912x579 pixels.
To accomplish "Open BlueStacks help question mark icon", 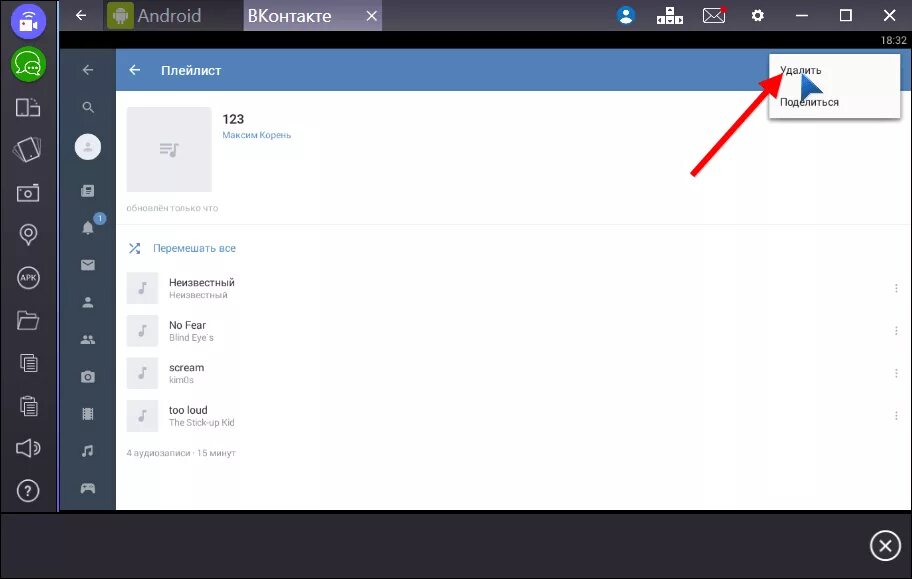I will (x=28, y=491).
